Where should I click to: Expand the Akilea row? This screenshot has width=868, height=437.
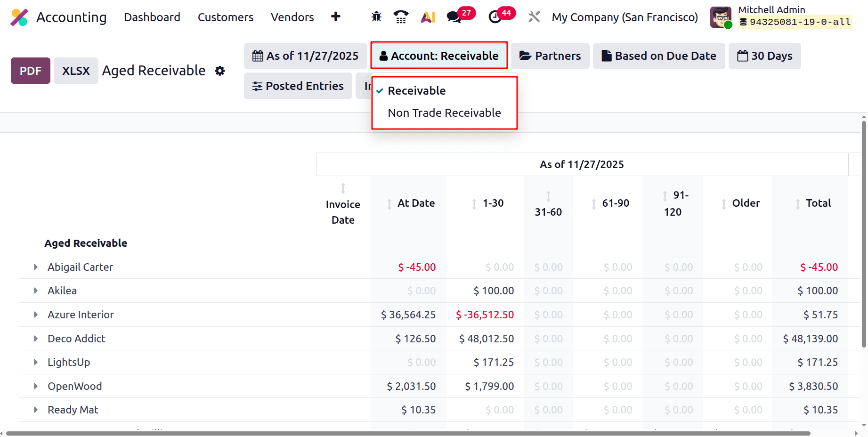click(x=35, y=291)
